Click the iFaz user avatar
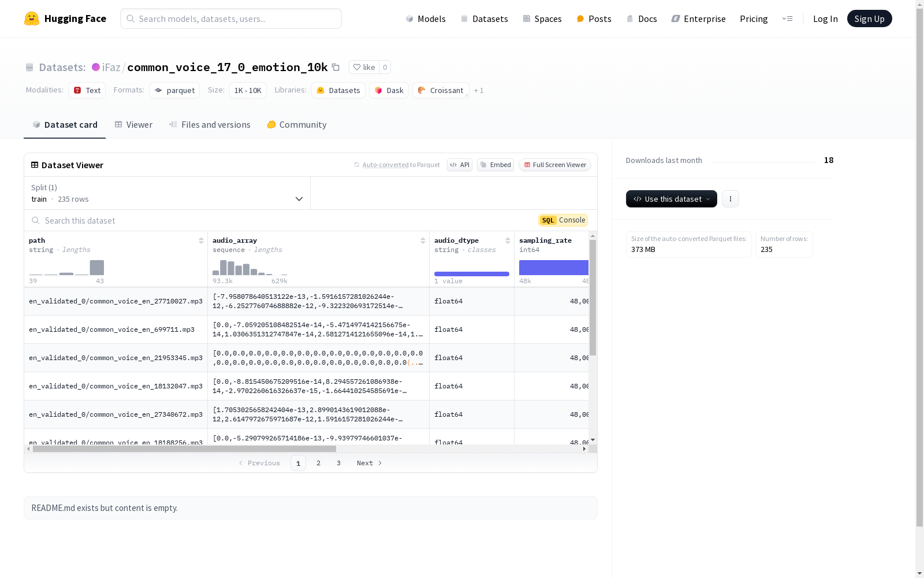The image size is (924, 578). (96, 67)
